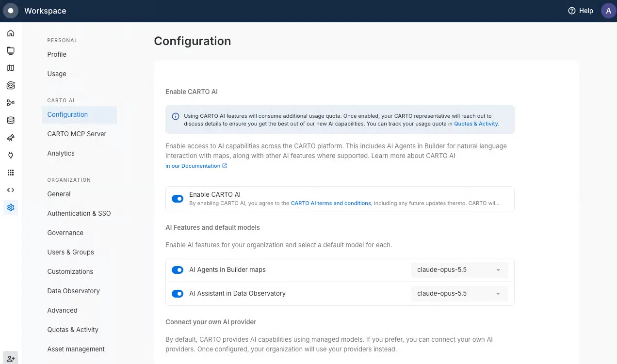Click the Help text in the header

click(586, 11)
